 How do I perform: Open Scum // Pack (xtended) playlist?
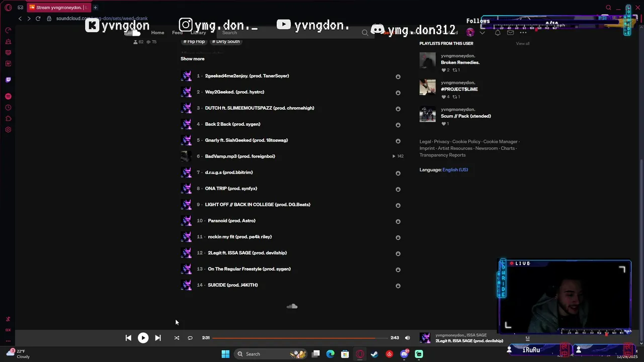click(x=466, y=116)
